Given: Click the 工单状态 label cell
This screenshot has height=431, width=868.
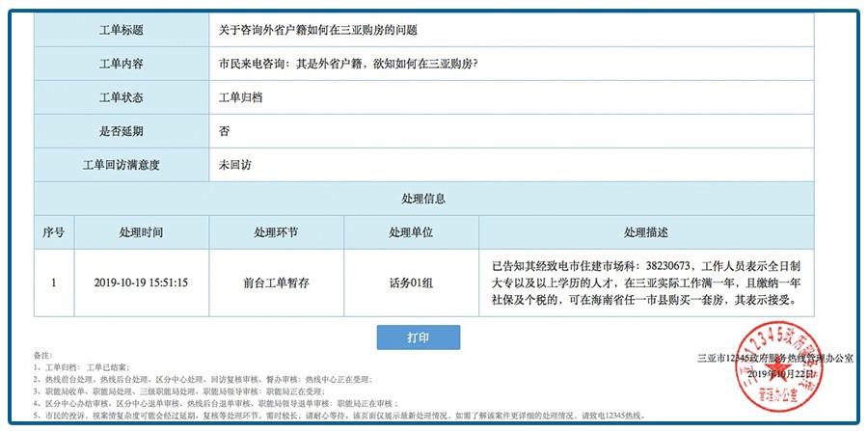Looking at the screenshot, I should pos(122,98).
